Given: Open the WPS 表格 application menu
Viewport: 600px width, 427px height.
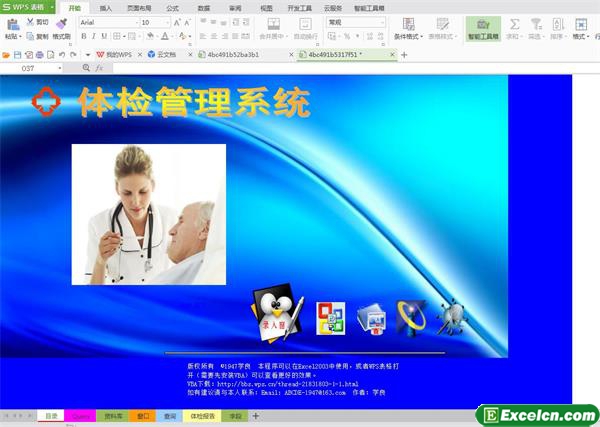Looking at the screenshot, I should tap(28, 7).
